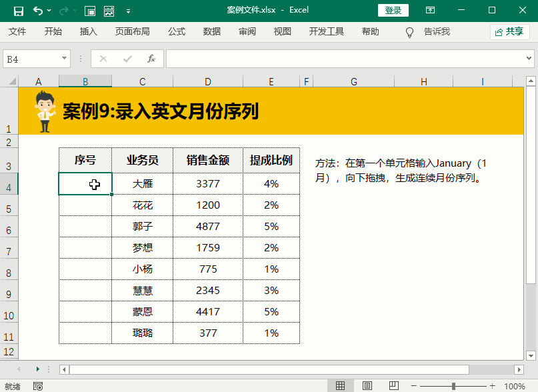
Task: Expand the Name Box dropdown
Action: coord(65,59)
